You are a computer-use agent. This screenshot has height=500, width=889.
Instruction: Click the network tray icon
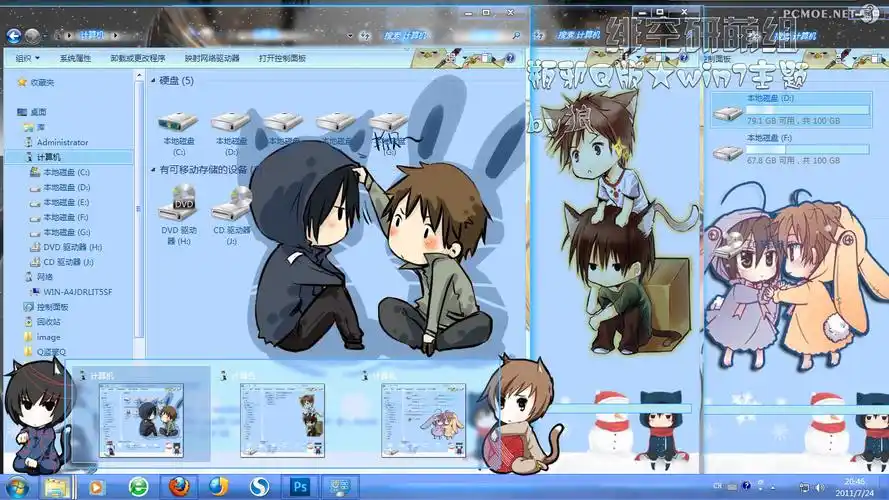tap(804, 487)
